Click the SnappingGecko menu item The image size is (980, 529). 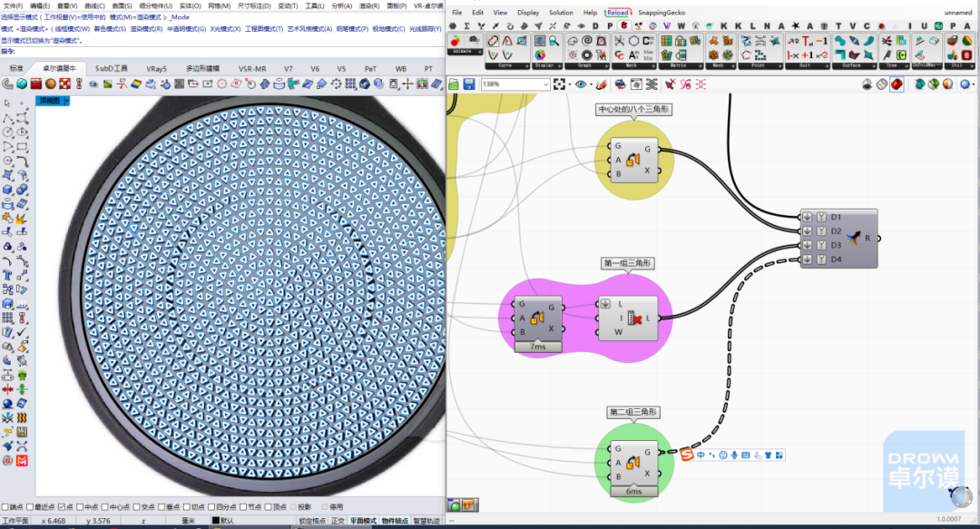point(661,13)
